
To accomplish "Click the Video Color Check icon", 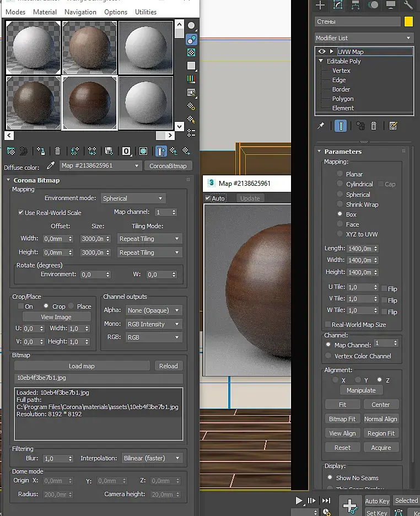I will [191, 79].
